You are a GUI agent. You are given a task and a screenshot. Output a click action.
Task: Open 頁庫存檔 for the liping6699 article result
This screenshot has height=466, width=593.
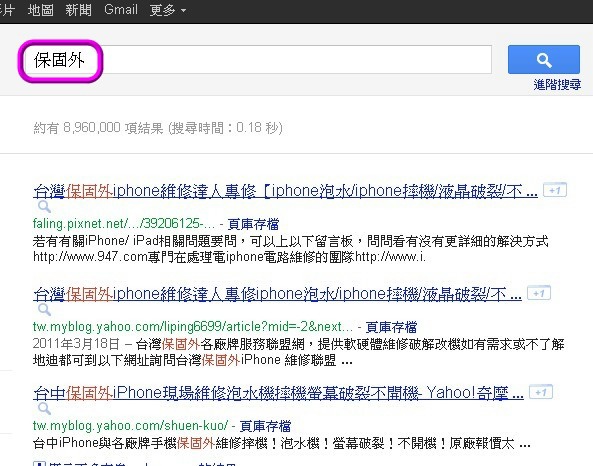click(x=391, y=327)
